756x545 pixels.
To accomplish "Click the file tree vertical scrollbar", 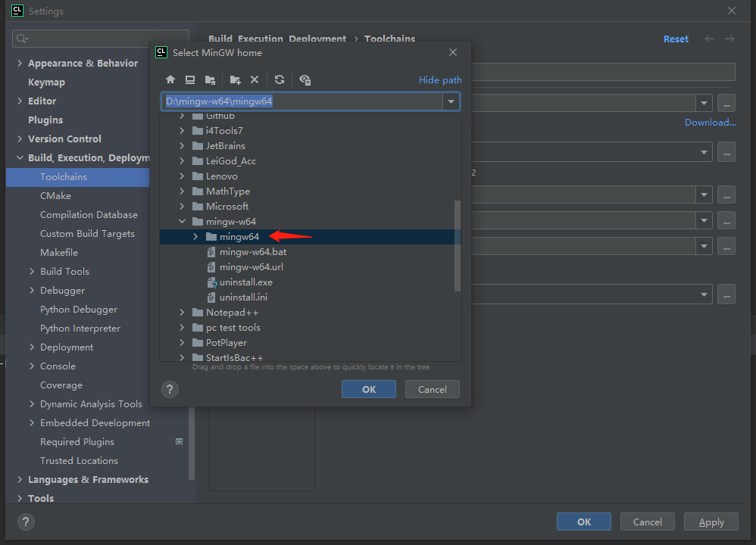I will [457, 246].
